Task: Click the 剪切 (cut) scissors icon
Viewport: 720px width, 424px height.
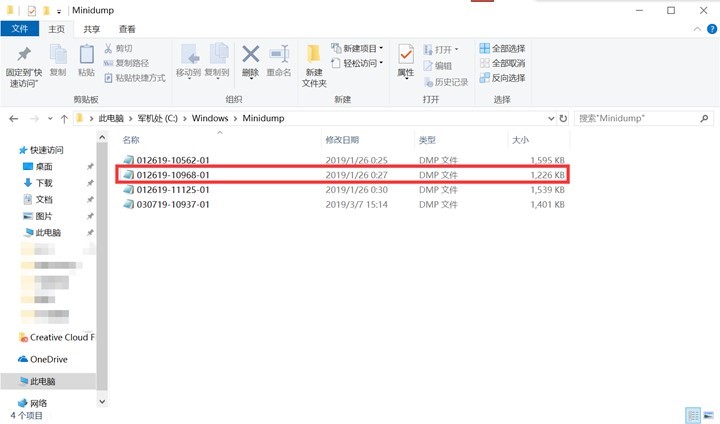Action: pyautogui.click(x=109, y=48)
